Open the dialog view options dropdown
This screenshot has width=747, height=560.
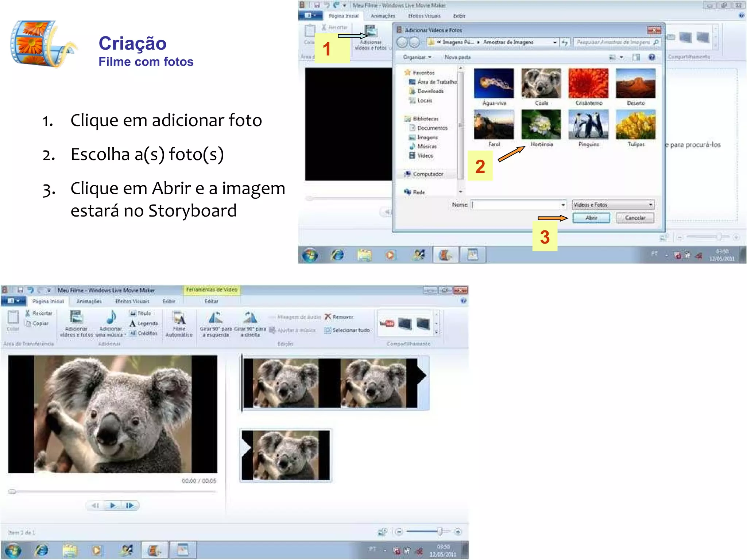622,57
